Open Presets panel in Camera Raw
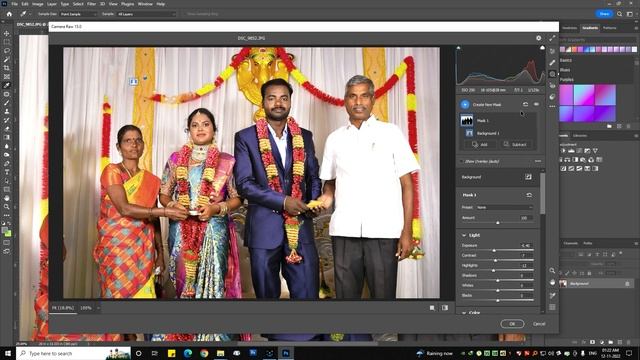The width and height of the screenshot is (640, 360). click(552, 97)
